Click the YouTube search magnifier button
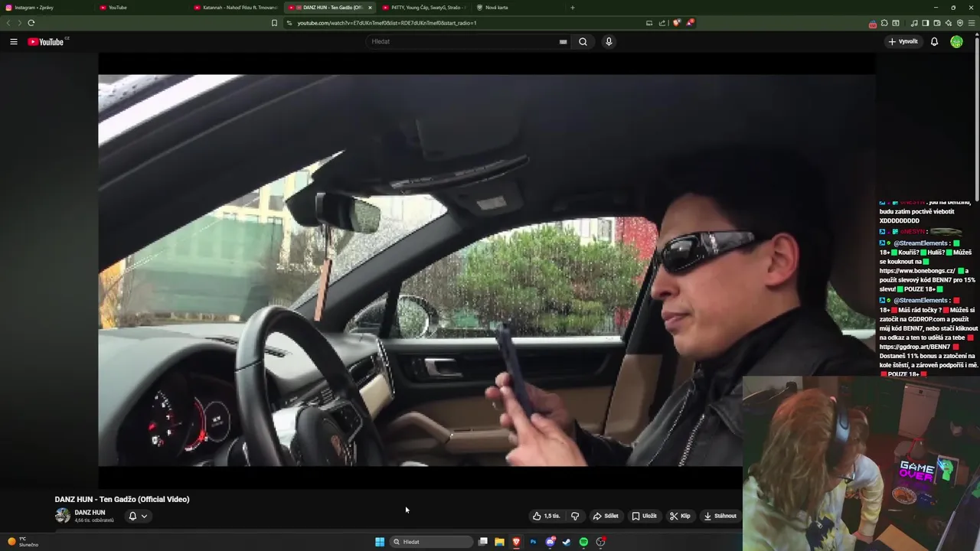The image size is (980, 551). coord(583,41)
